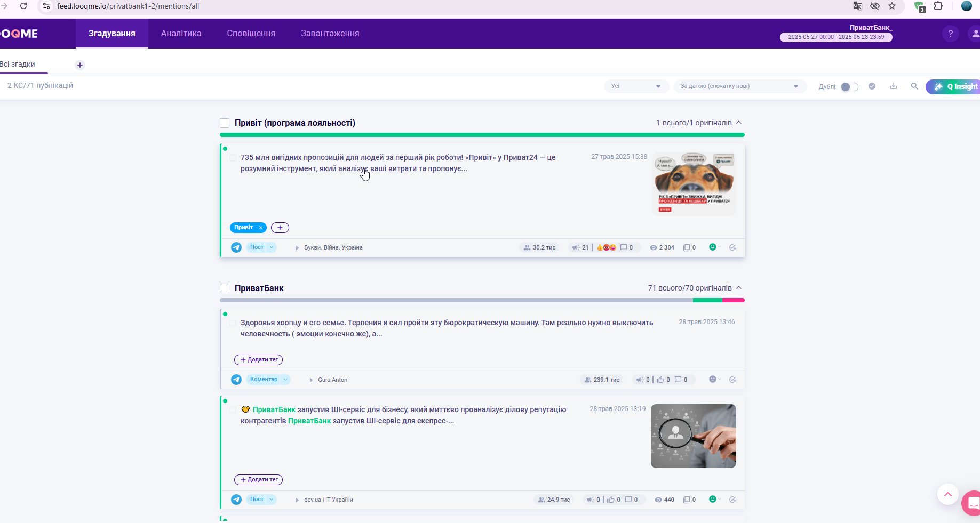This screenshot has width=980, height=523.
Task: Open Пост type dropdown on Букви post
Action: [x=261, y=247]
